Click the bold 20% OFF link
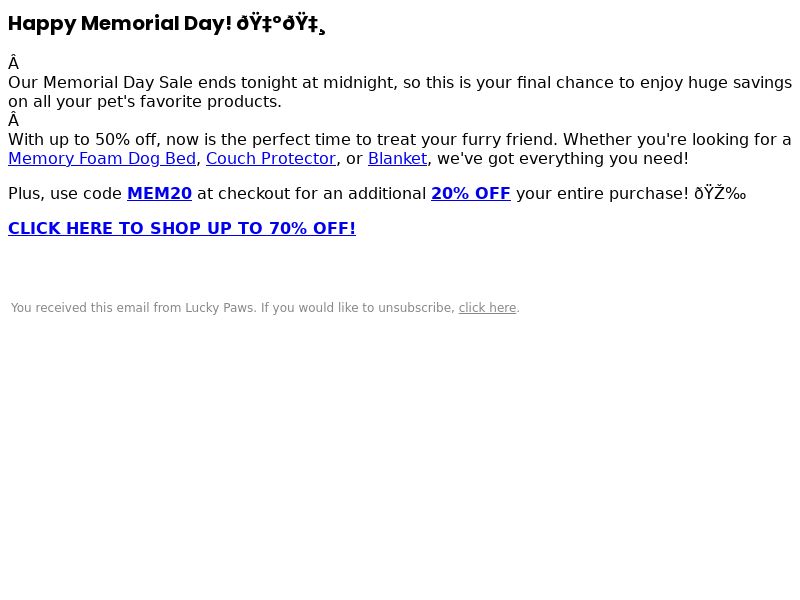Image resolution: width=800 pixels, height=600 pixels. (471, 193)
